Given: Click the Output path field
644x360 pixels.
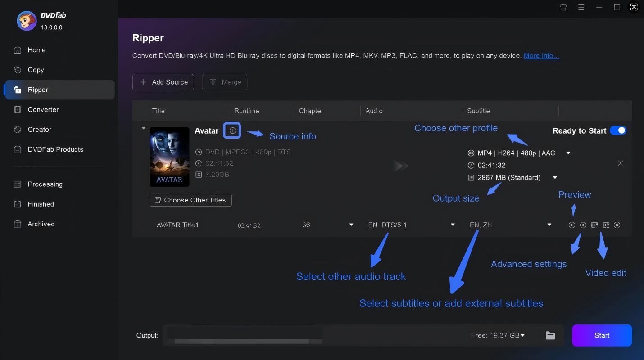Looking at the screenshot, I should 315,335.
